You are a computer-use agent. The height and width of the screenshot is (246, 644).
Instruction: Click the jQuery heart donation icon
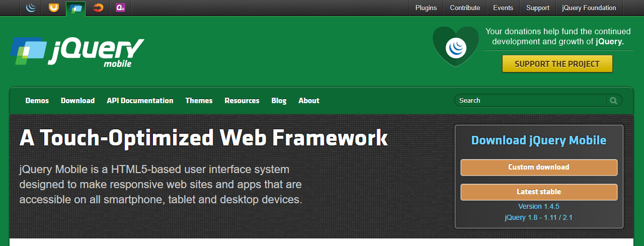click(x=456, y=47)
